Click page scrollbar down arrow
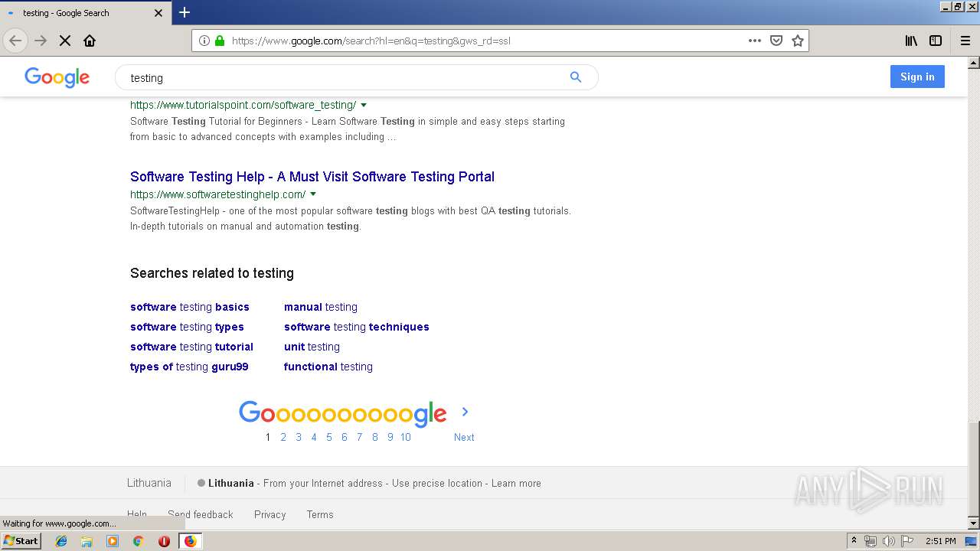Screen dimensions: 980x551 [974, 523]
